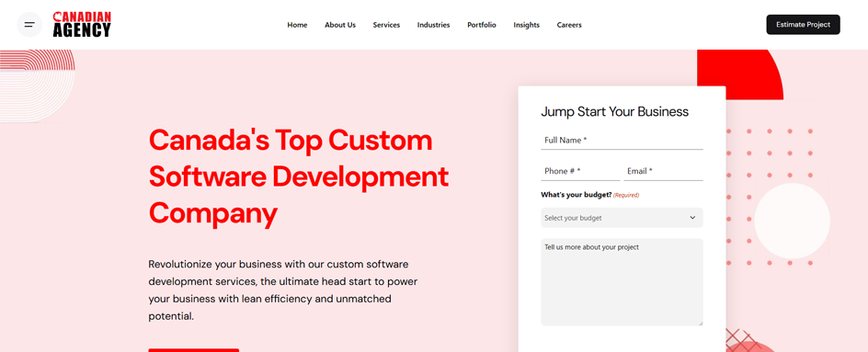Image resolution: width=868 pixels, height=352 pixels.
Task: Open the About Us menu item
Action: click(340, 25)
